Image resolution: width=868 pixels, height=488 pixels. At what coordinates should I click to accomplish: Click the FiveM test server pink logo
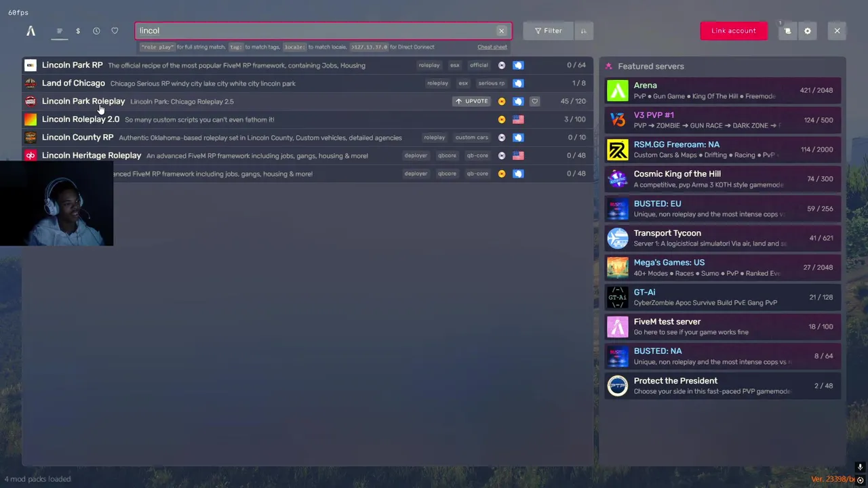pyautogui.click(x=618, y=327)
